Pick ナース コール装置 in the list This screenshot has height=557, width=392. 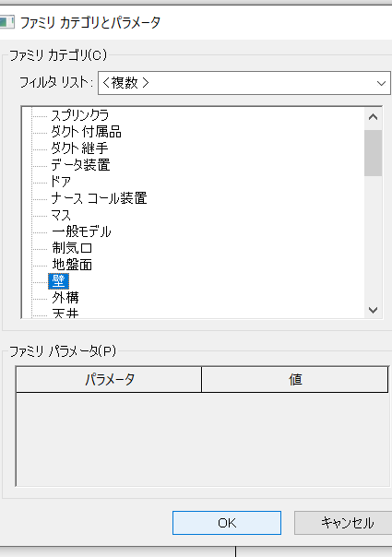[99, 198]
